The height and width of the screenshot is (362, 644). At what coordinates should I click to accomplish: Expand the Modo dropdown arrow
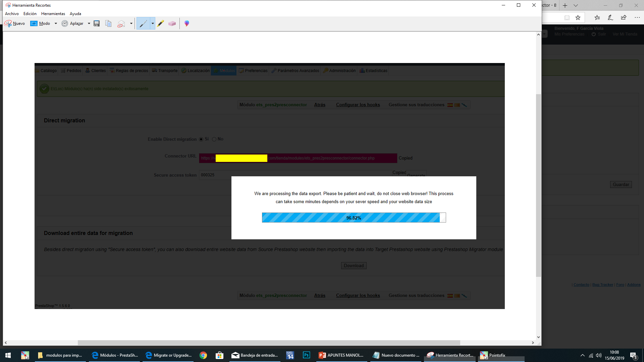(x=56, y=23)
